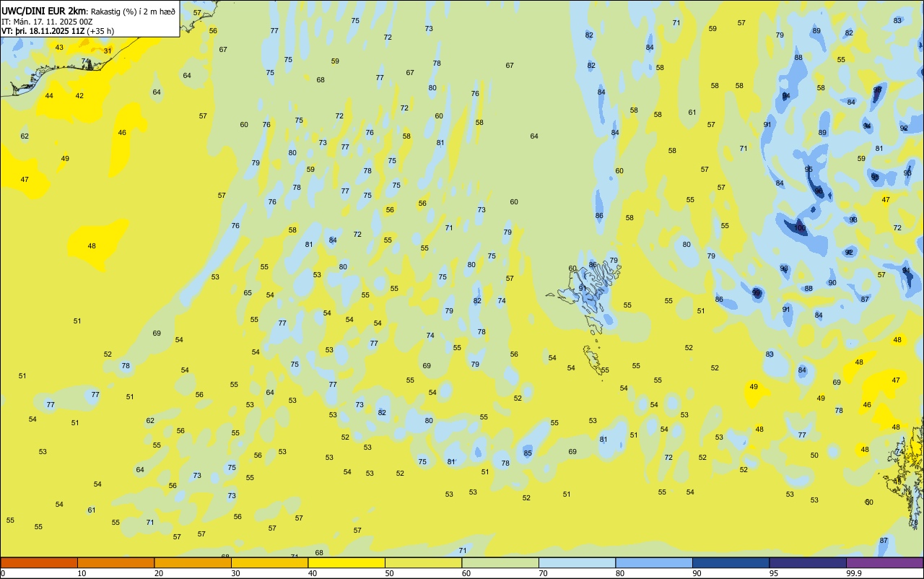Pick the 95–99.9 navy legend swatch

click(x=808, y=562)
